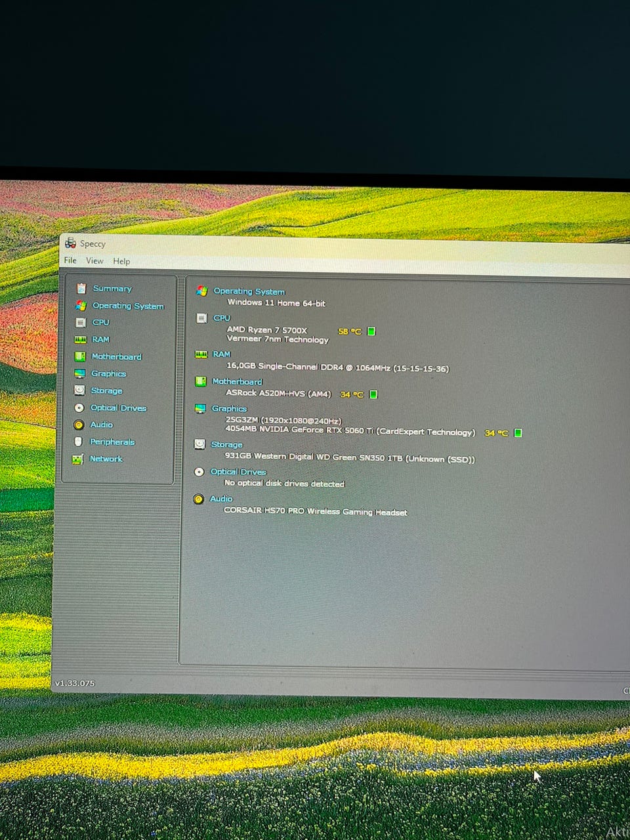Screen dimensions: 630x840
Task: Click the Motherboard heading link in summary
Action: [x=237, y=381]
